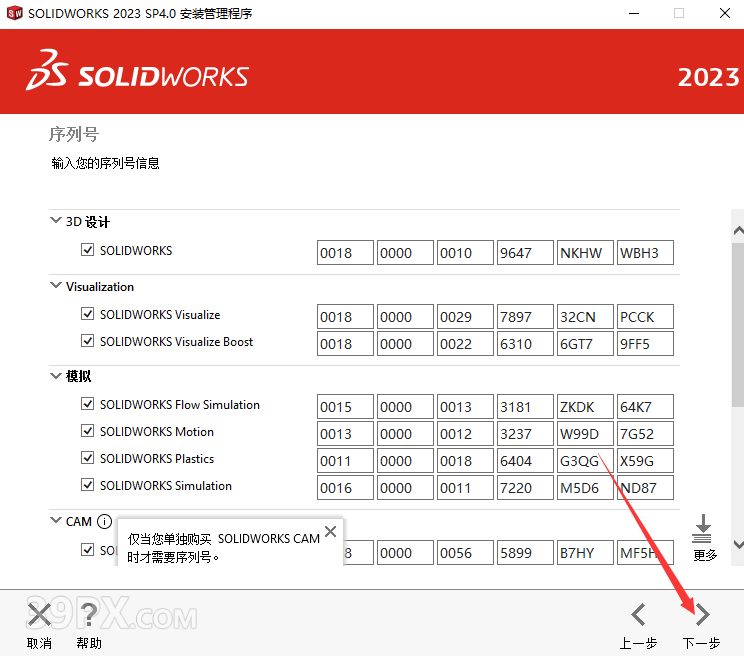
Task: Disable the SOLIDWORKS Plastics checkbox
Action: (88, 459)
